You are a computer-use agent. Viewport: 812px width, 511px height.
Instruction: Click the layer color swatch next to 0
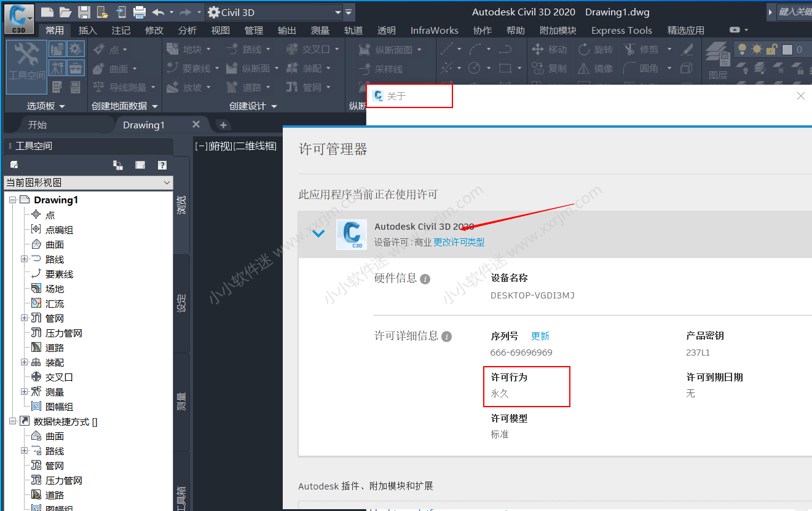[787, 49]
